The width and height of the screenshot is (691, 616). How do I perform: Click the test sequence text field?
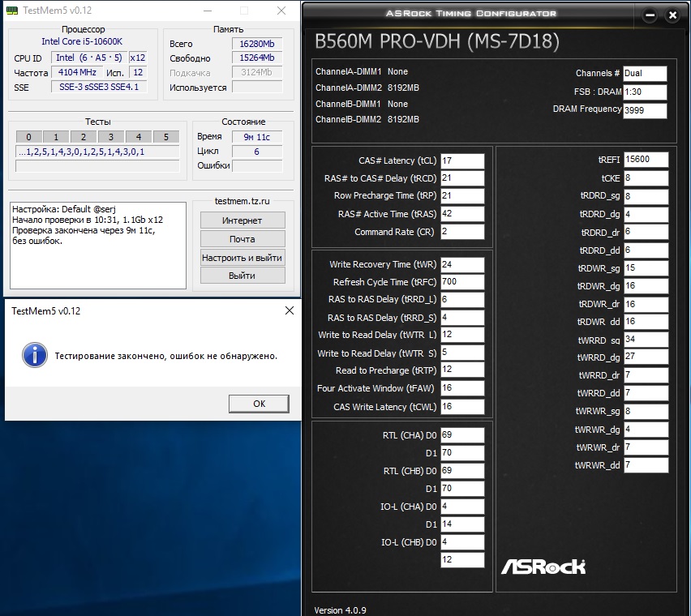(x=97, y=152)
